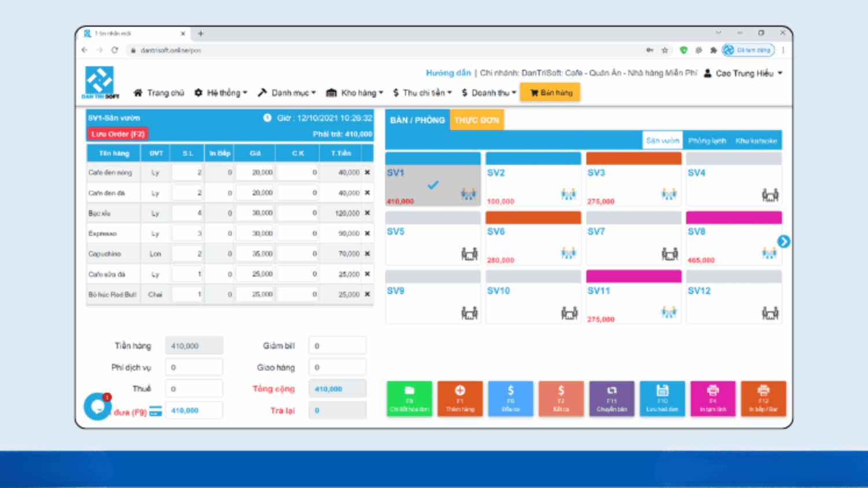
Task: Expand the Cao Trung Hiếu user menu
Action: click(x=744, y=73)
